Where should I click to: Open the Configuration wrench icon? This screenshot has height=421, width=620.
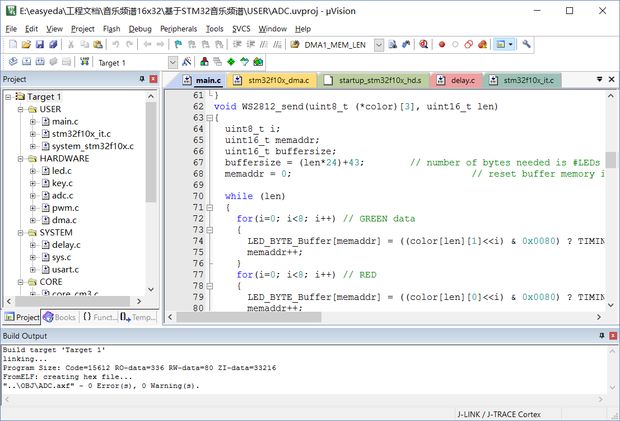pos(526,44)
